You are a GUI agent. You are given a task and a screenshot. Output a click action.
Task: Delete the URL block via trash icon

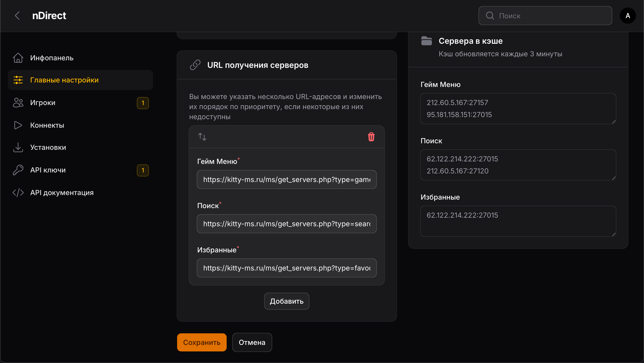[372, 137]
